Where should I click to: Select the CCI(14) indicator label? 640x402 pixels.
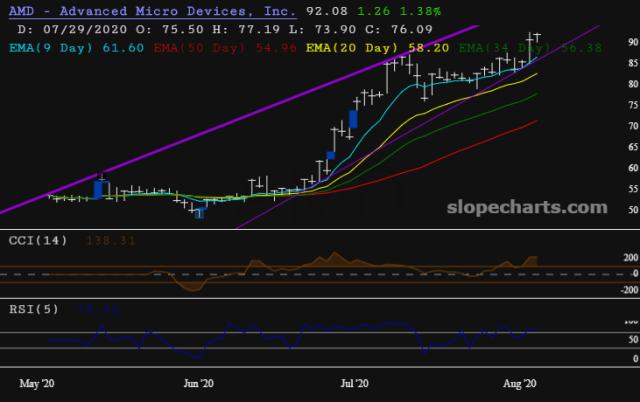(38, 240)
